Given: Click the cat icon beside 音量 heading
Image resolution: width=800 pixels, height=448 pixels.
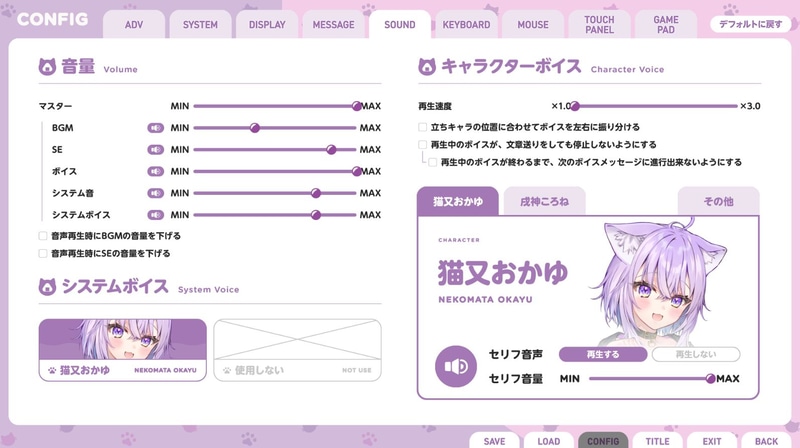Looking at the screenshot, I should pyautogui.click(x=47, y=67).
